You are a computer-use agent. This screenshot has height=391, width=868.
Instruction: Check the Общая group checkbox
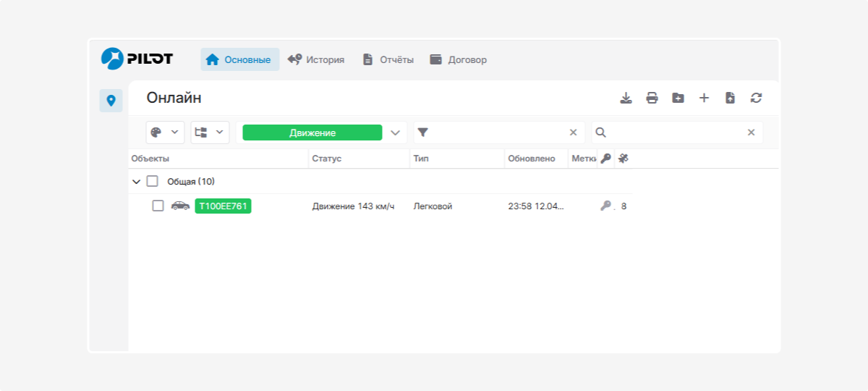click(153, 182)
